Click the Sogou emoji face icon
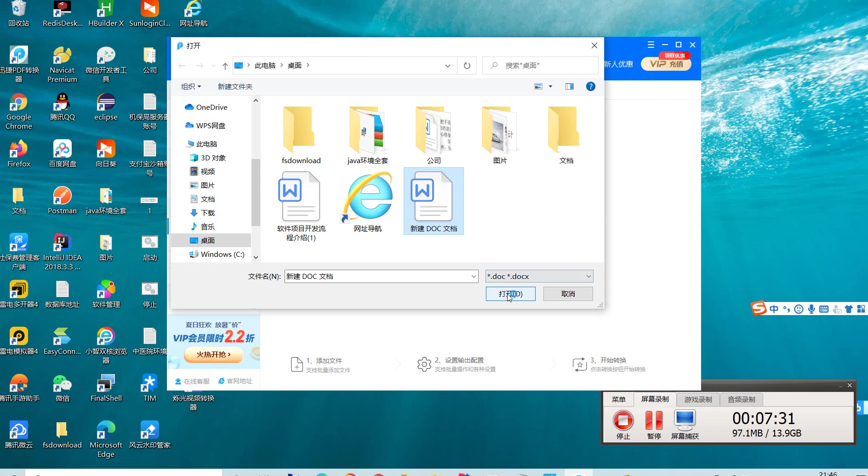This screenshot has width=868, height=476. click(x=799, y=309)
